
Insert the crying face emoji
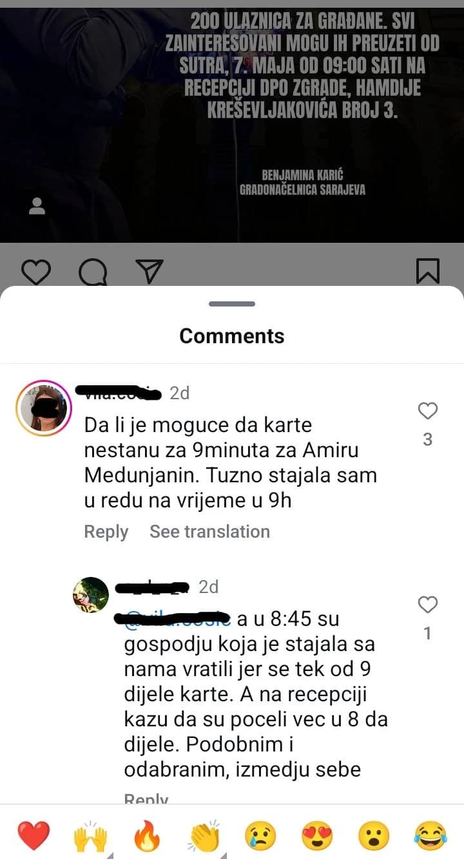click(x=260, y=836)
